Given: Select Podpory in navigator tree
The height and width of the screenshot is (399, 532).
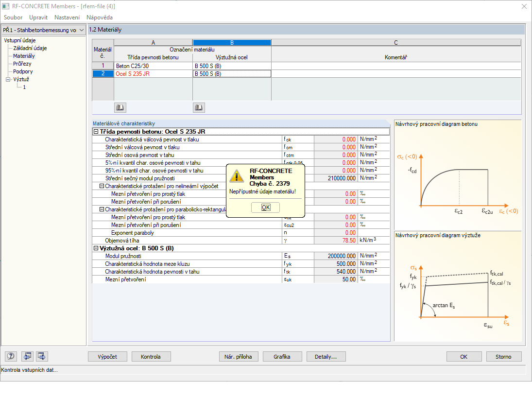Looking at the screenshot, I should [23, 71].
